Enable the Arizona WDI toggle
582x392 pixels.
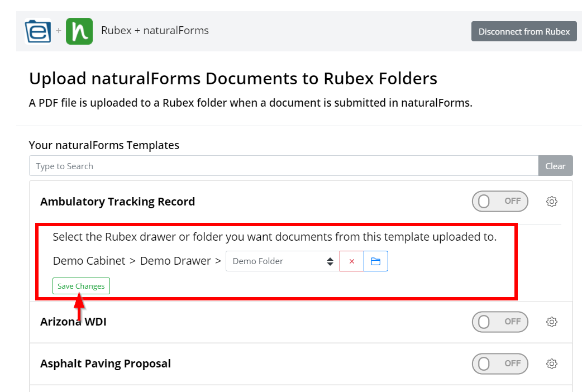click(x=500, y=322)
